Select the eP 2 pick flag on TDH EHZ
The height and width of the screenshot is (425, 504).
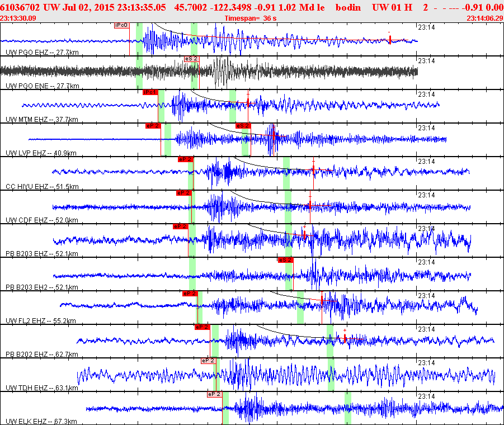tap(209, 361)
